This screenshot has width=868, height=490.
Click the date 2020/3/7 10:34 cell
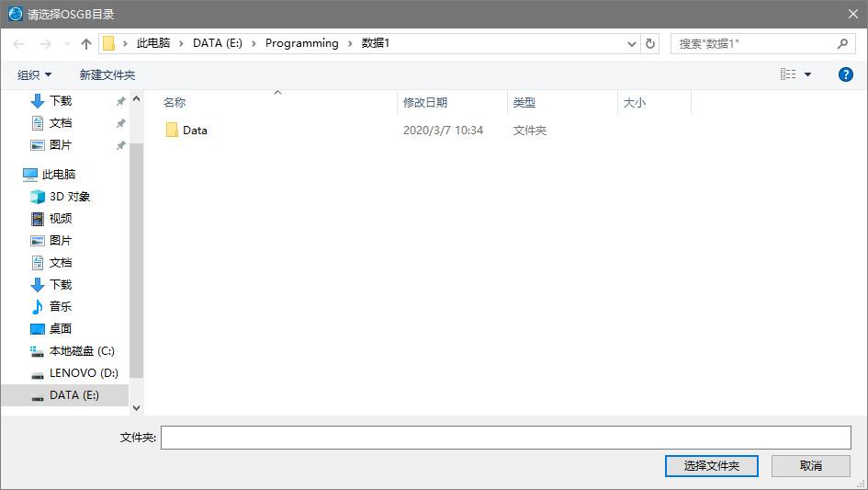click(443, 131)
